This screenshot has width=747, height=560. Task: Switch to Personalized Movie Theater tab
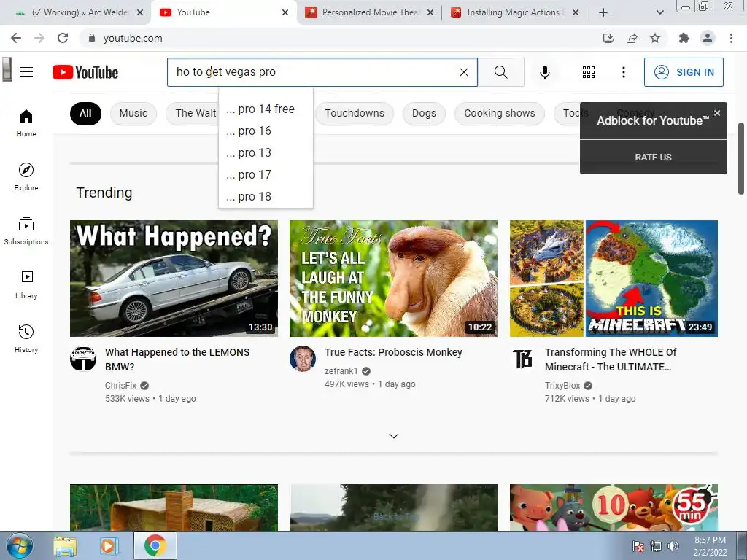point(369,12)
